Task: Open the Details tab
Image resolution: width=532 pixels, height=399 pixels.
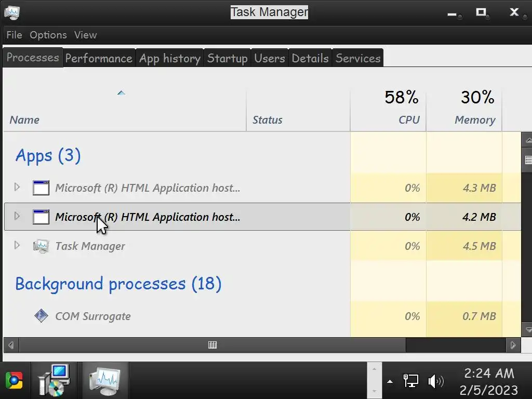Action: point(310,58)
